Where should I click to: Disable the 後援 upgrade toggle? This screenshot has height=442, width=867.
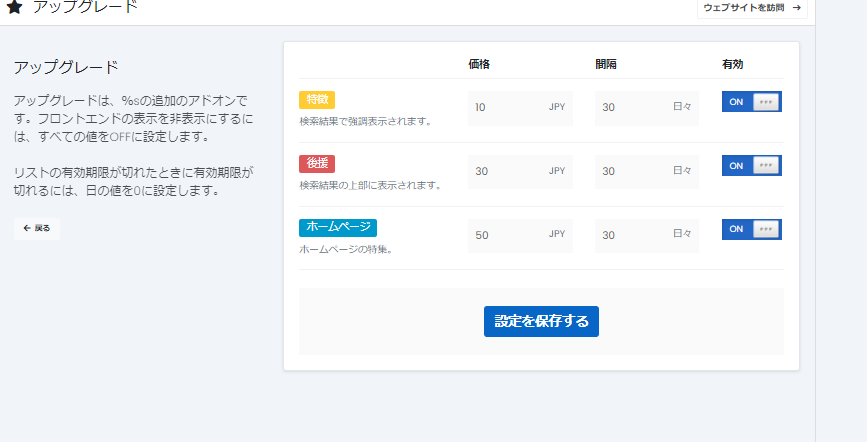(x=751, y=165)
